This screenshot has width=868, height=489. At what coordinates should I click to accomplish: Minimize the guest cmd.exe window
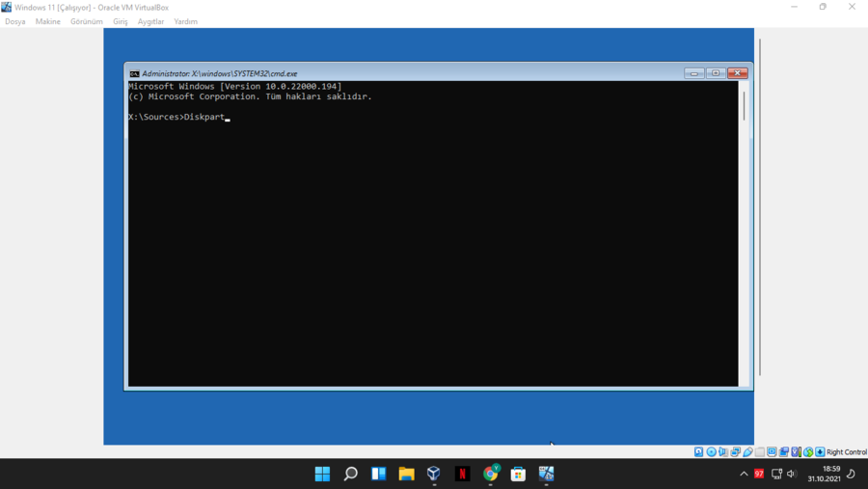coord(693,73)
